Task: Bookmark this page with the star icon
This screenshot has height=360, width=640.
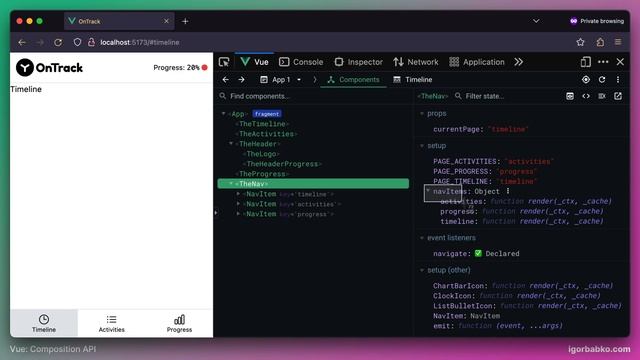Action: [x=580, y=42]
